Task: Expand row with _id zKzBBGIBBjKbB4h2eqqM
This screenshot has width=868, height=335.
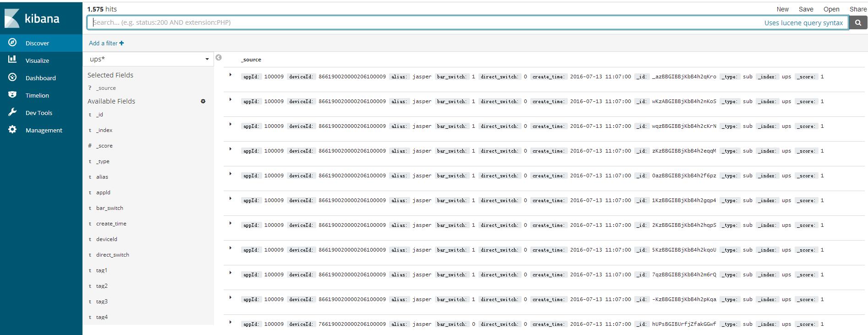Action: tap(231, 149)
